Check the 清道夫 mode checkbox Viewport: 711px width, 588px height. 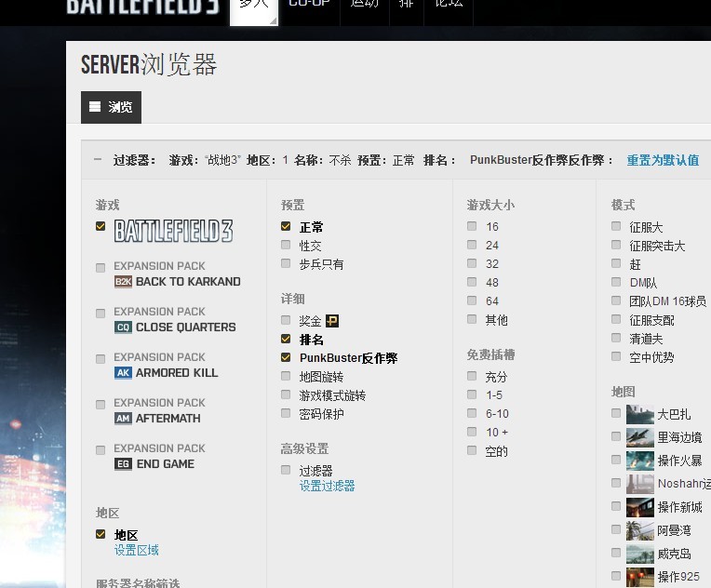(616, 338)
